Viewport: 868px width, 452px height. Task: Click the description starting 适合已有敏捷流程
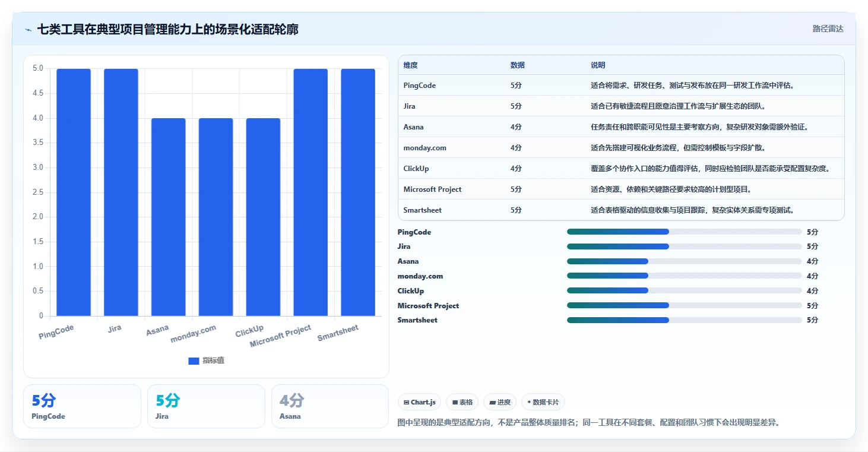(x=678, y=106)
